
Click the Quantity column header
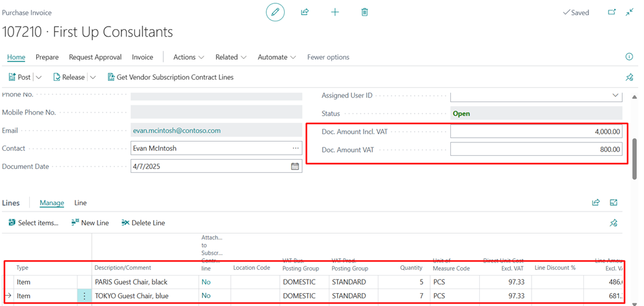pyautogui.click(x=411, y=268)
